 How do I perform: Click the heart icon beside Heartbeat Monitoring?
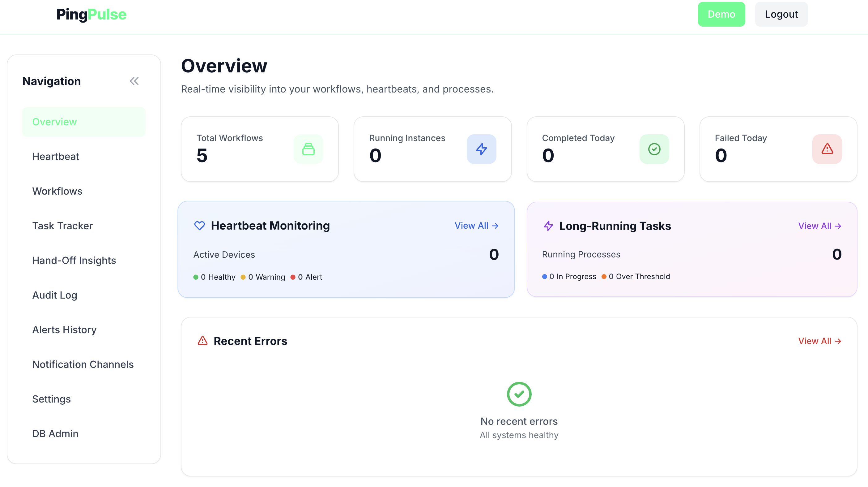click(199, 226)
